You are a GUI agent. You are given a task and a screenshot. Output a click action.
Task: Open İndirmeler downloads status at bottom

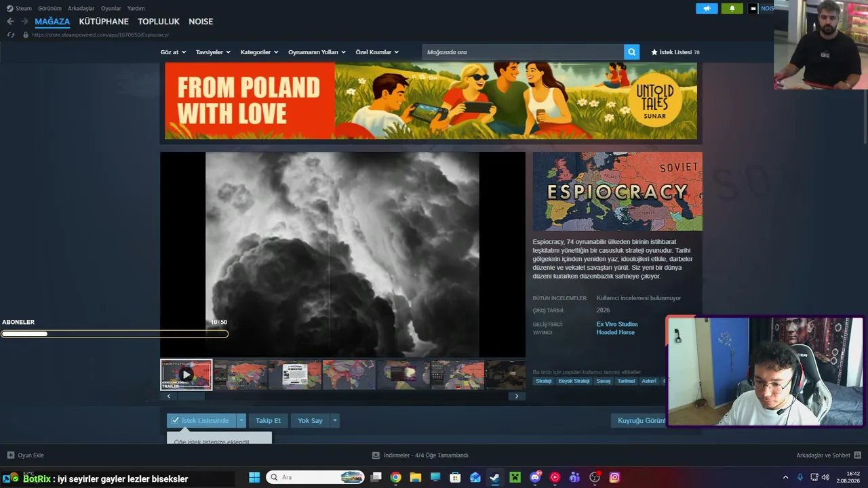[420, 455]
